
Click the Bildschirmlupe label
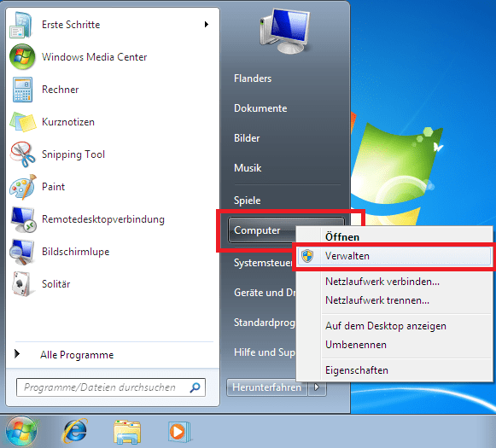76,252
